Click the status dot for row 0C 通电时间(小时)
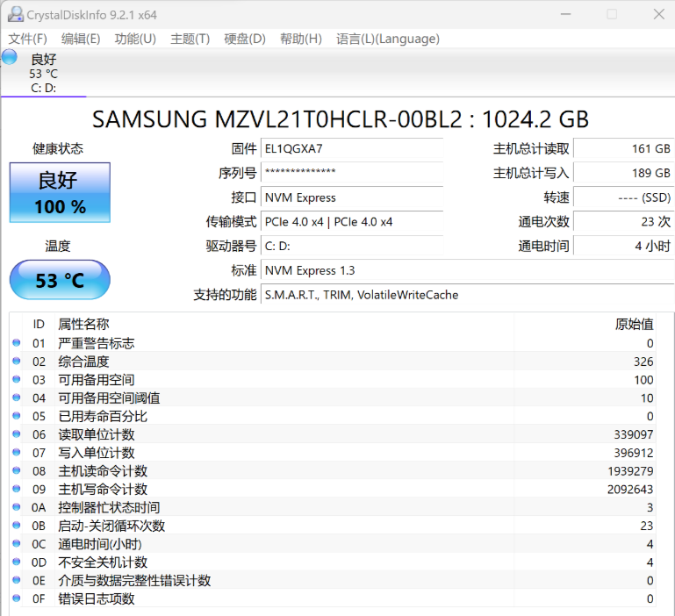This screenshot has width=675, height=616. point(17,543)
